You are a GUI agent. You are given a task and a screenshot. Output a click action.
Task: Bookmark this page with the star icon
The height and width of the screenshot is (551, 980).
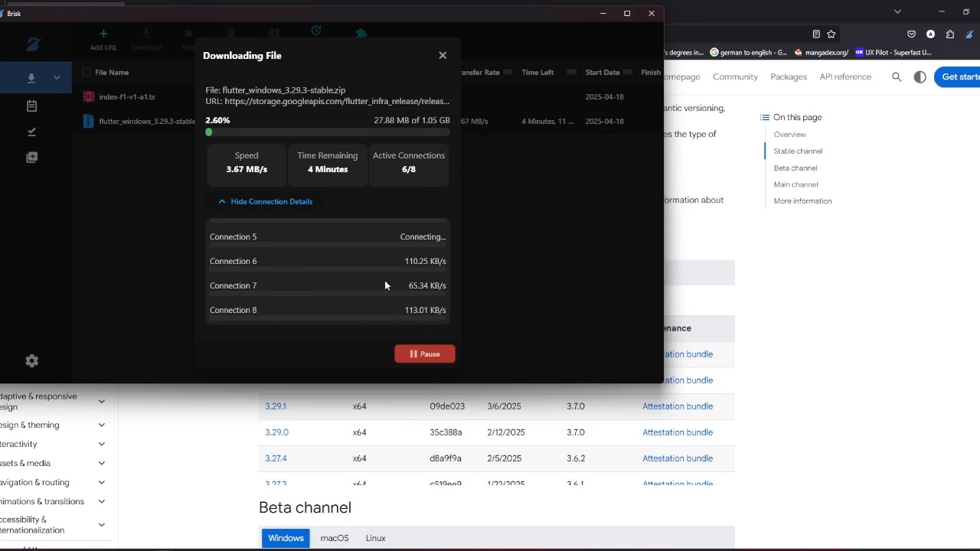pyautogui.click(x=831, y=34)
